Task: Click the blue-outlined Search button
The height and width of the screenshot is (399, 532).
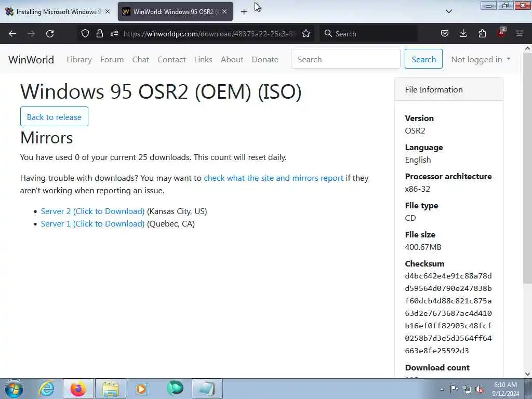Action: [423, 59]
